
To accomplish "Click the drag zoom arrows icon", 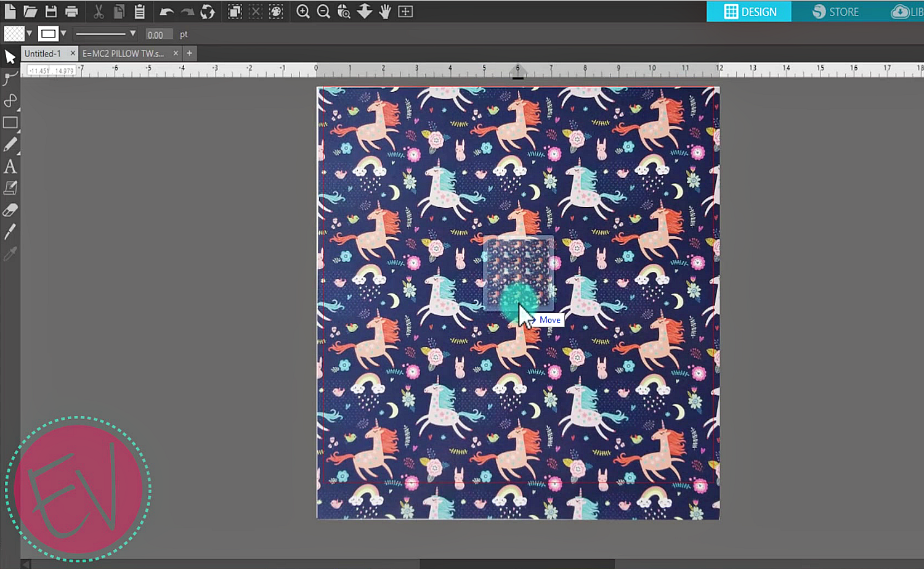I will [365, 11].
